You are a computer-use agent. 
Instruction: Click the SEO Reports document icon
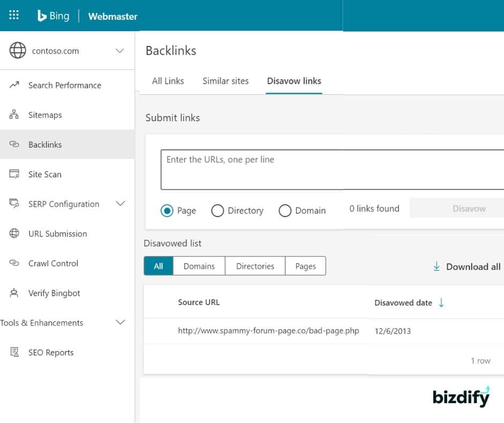[14, 353]
